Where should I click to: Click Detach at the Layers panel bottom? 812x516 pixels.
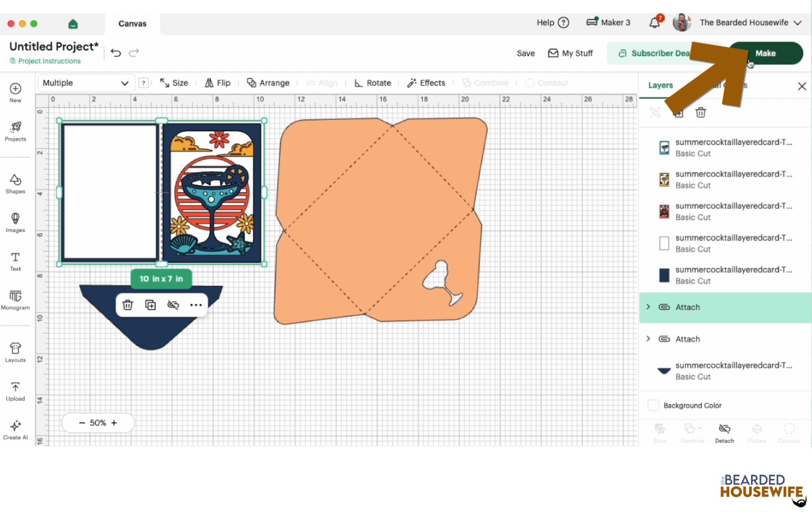pos(724,433)
